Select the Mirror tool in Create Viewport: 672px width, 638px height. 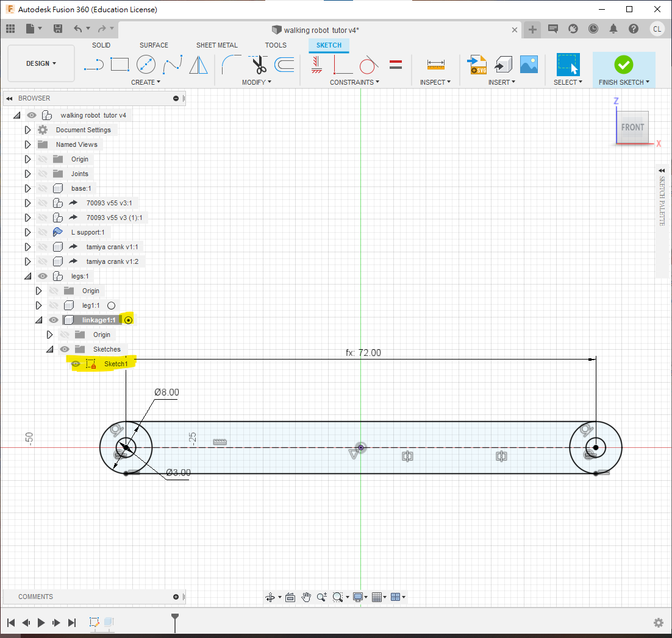198,64
